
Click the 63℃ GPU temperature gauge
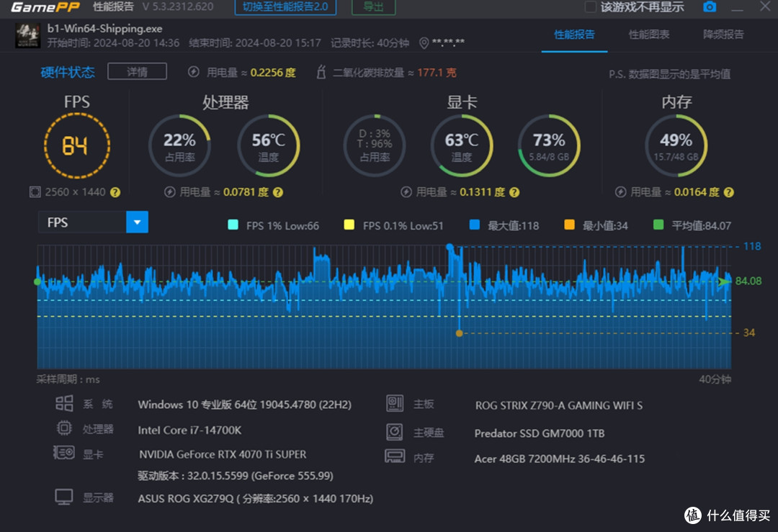click(x=462, y=145)
